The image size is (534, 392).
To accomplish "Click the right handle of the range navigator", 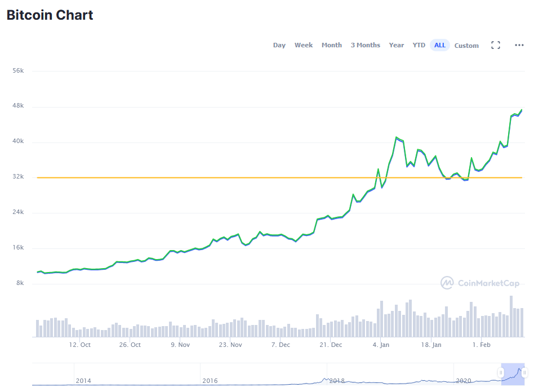I will click(x=524, y=372).
